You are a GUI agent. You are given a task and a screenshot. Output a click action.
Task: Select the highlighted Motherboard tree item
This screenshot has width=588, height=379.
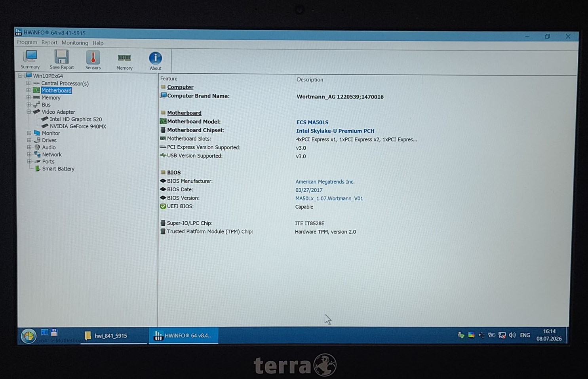(56, 91)
